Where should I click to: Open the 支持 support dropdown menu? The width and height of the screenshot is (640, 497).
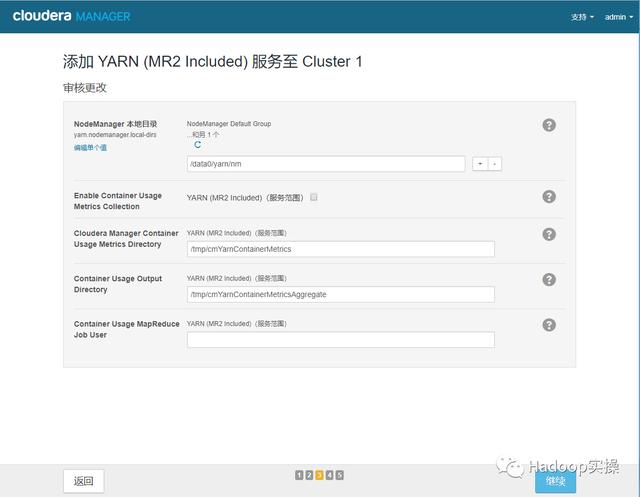[582, 17]
